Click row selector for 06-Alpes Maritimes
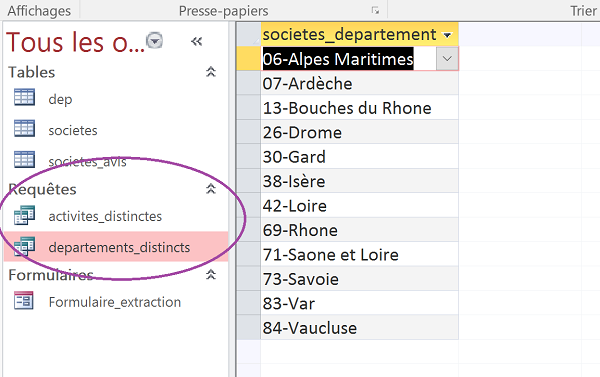The height and width of the screenshot is (377, 600). (x=249, y=59)
